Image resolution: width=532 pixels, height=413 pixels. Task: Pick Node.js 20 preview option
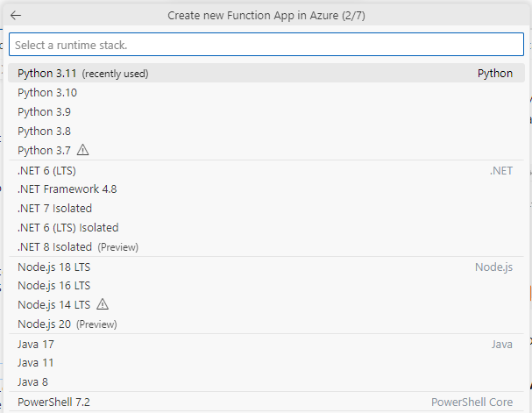[266, 324]
